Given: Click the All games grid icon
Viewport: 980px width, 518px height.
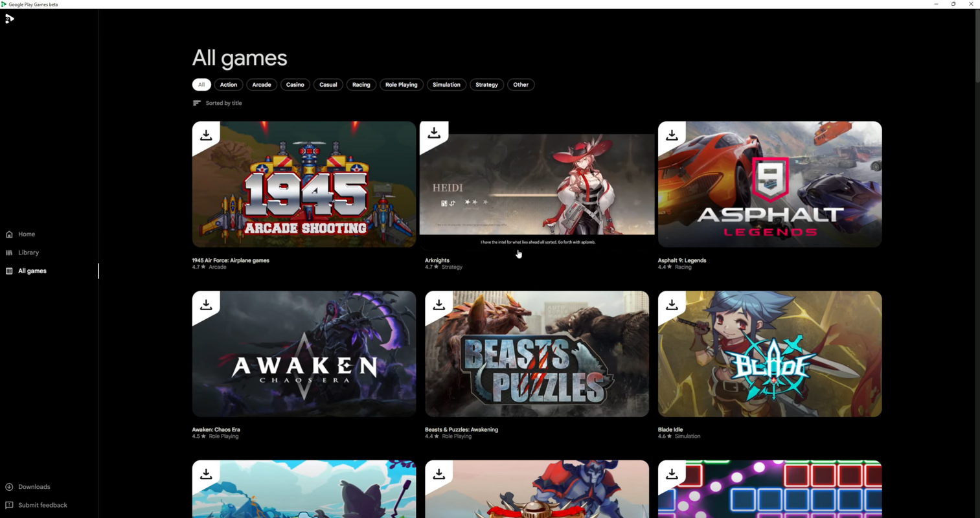Looking at the screenshot, I should click(9, 271).
